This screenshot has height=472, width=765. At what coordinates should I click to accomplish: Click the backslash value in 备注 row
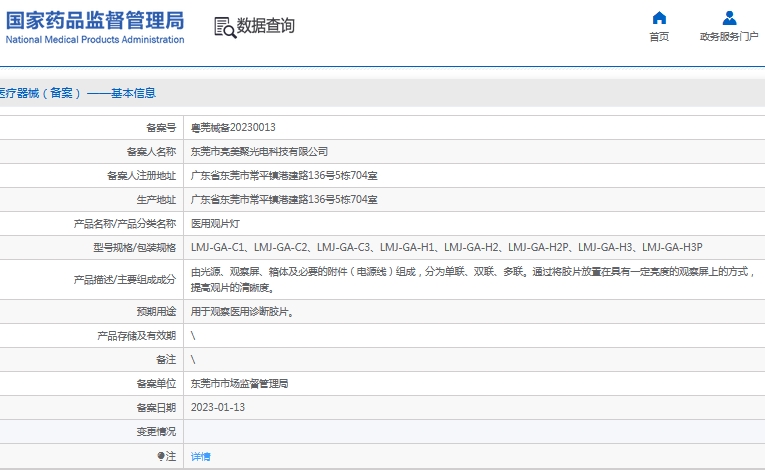point(193,359)
